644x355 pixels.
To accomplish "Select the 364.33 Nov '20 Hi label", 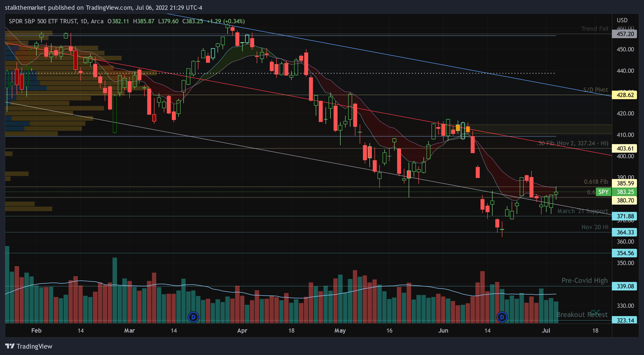I will pyautogui.click(x=624, y=232).
